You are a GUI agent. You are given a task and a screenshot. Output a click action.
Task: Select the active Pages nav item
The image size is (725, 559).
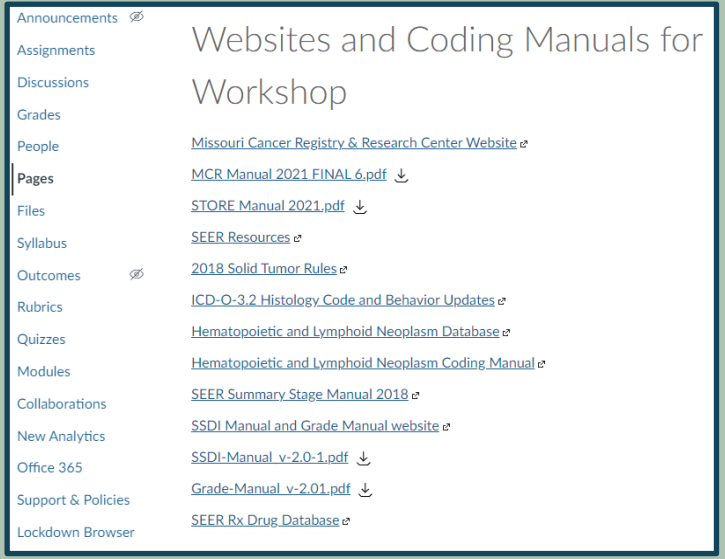click(x=35, y=178)
